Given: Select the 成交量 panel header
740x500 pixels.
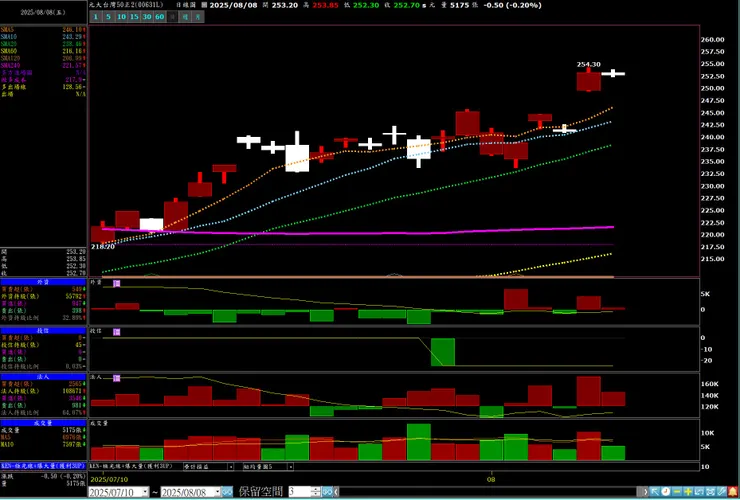Looking at the screenshot, I should (43, 423).
